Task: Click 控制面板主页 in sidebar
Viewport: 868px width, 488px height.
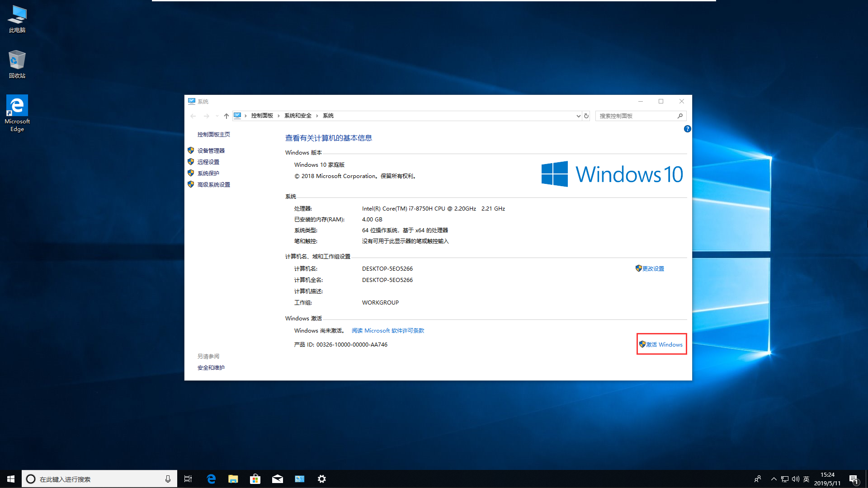Action: pyautogui.click(x=213, y=134)
